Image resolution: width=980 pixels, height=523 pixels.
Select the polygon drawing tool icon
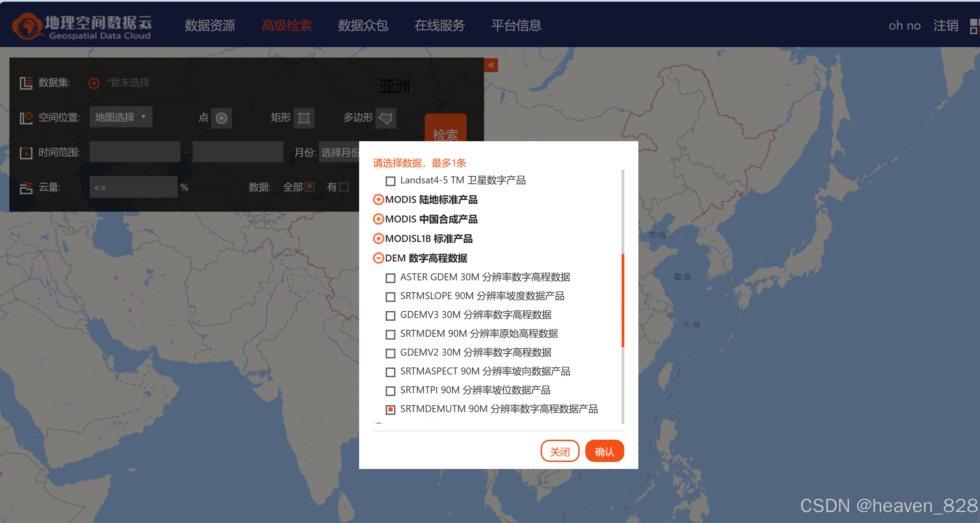pos(386,118)
